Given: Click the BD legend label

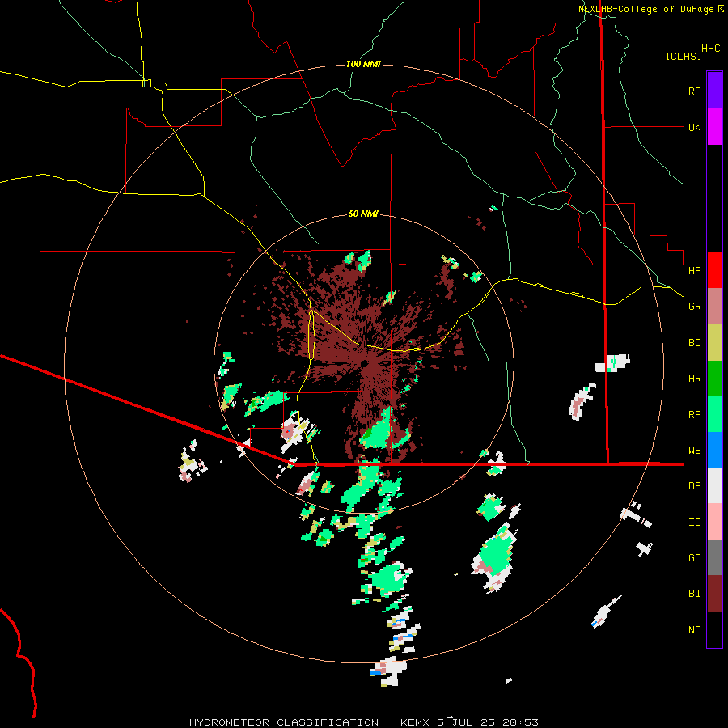Looking at the screenshot, I should 694,342.
